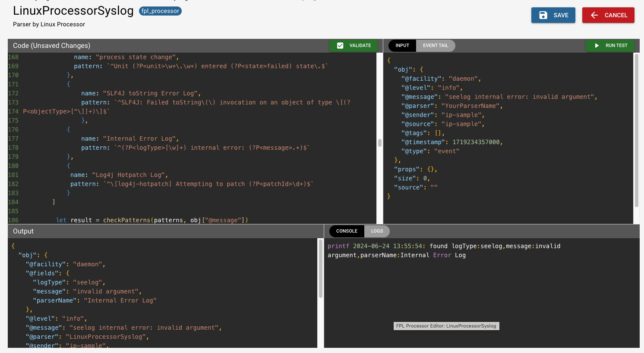Click the "@source": "ip-sample" input line

click(x=443, y=124)
